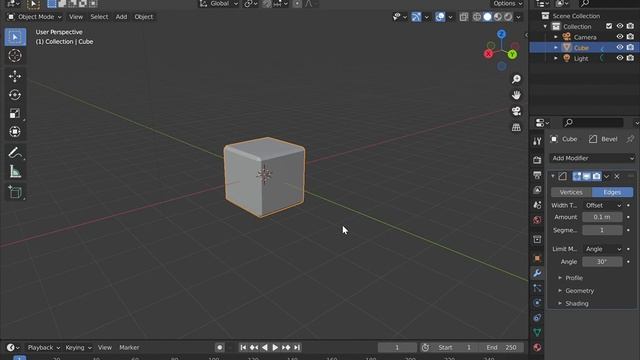Open the Output properties tab
This screenshot has height=360, width=640.
[x=537, y=175]
